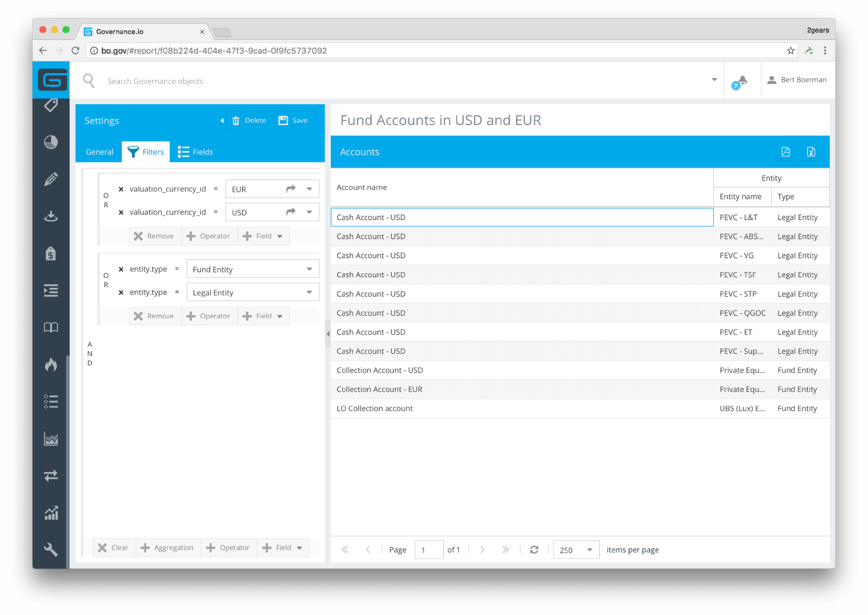Screen dimensions: 868x615
Task: Switch to the Fields tab
Action: [x=196, y=152]
